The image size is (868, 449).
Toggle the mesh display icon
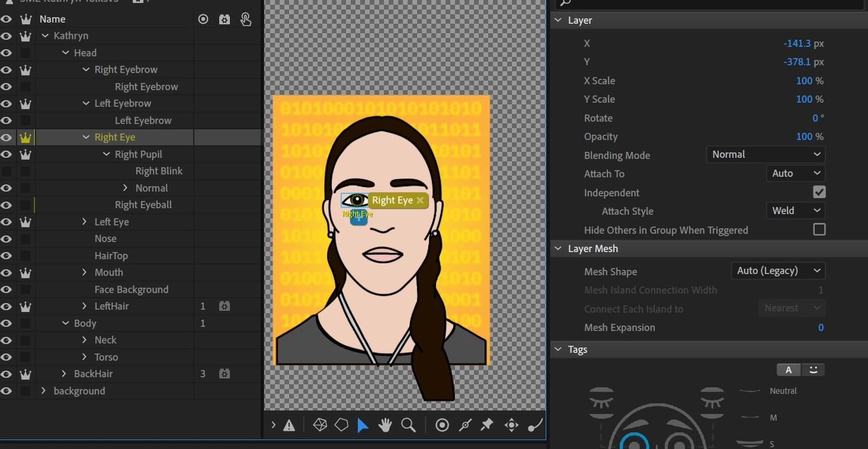point(320,425)
